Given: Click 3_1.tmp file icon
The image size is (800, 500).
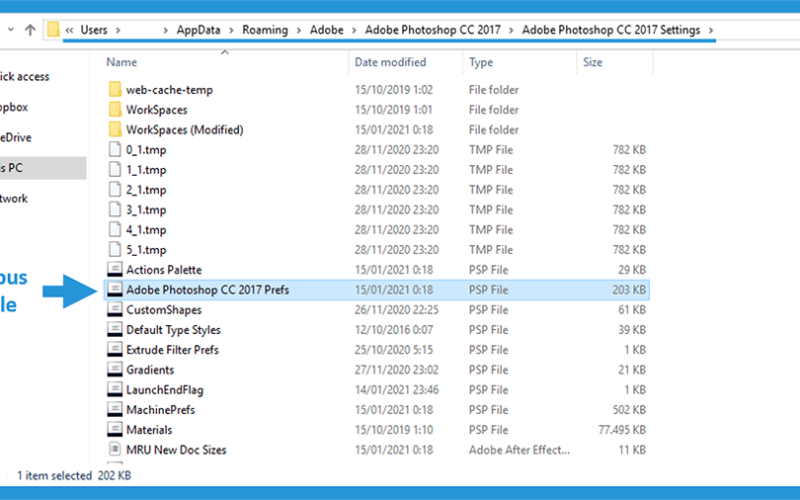Looking at the screenshot, I should point(115,210).
